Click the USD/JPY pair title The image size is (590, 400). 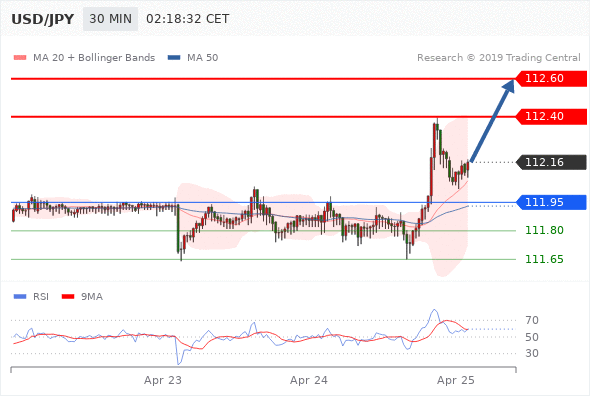[x=43, y=19]
